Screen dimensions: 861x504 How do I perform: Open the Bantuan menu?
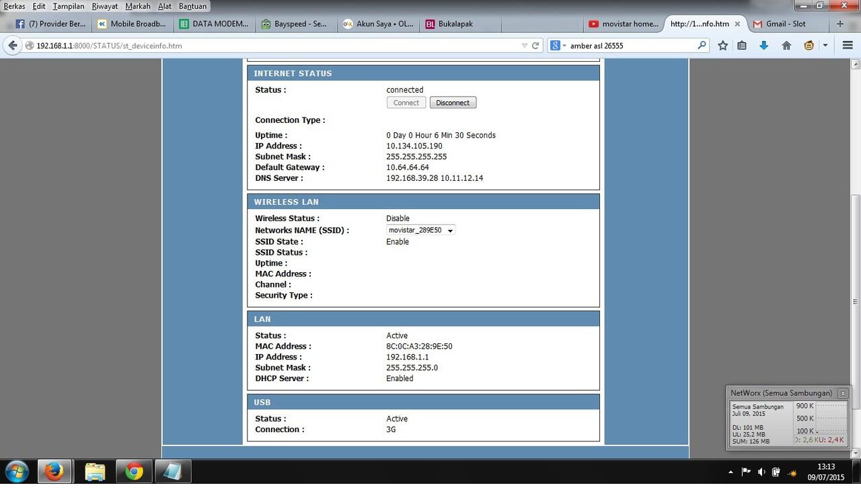(192, 6)
